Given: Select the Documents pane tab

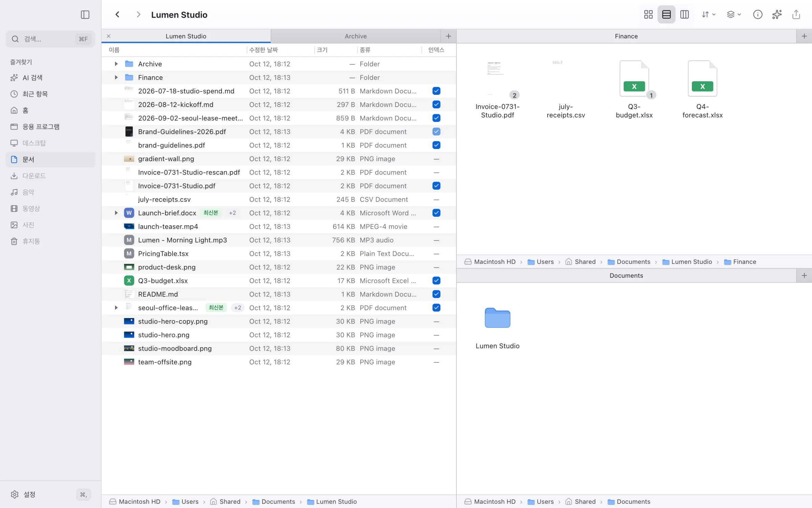Looking at the screenshot, I should [626, 276].
